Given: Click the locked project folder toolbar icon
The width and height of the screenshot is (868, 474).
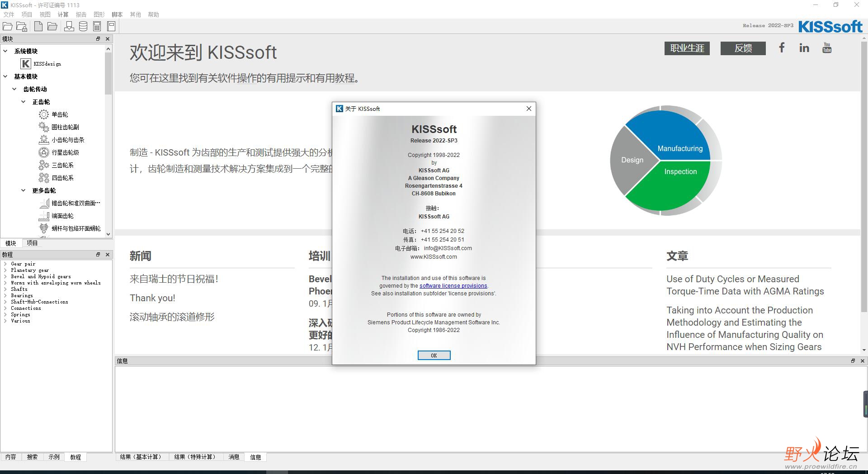Looking at the screenshot, I should pos(22,26).
